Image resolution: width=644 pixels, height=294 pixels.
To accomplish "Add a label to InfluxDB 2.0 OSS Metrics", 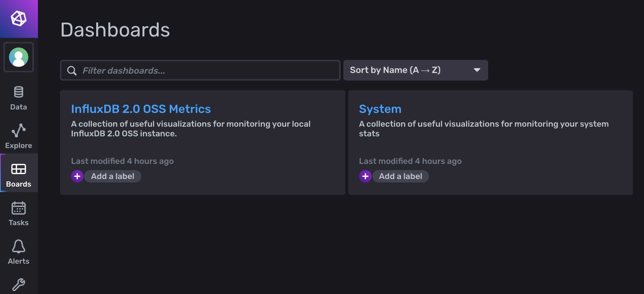I will click(112, 176).
